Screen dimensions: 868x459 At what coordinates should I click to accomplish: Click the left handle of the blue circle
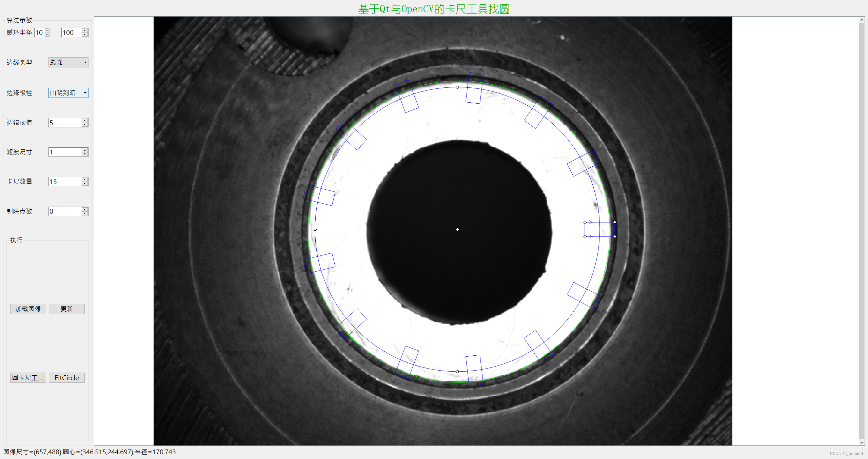coord(315,229)
